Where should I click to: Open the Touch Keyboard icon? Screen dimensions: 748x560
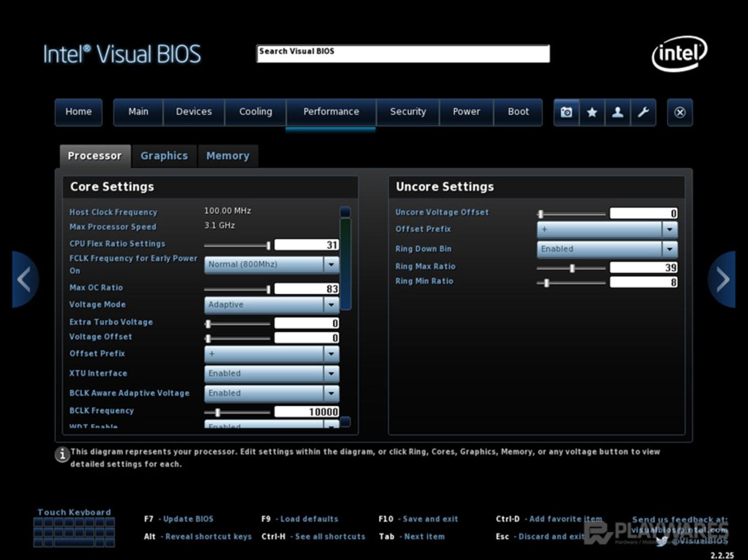coord(74,531)
